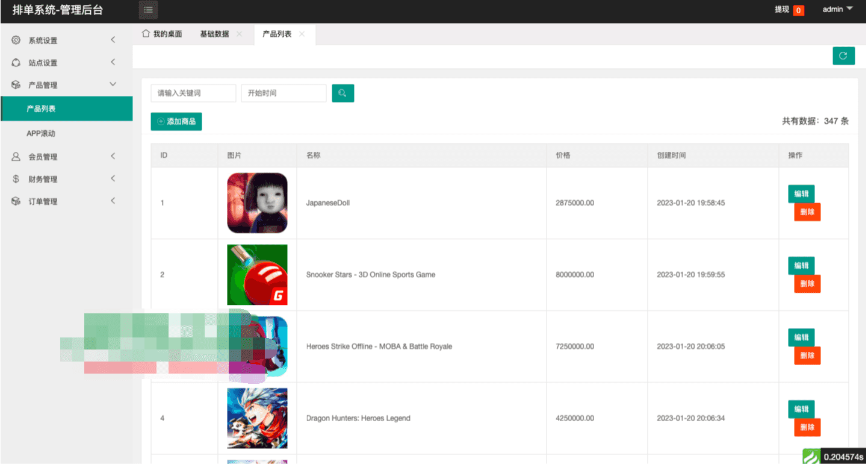Image resolution: width=868 pixels, height=467 pixels.
Task: Click the search magnifier icon button
Action: 343,93
